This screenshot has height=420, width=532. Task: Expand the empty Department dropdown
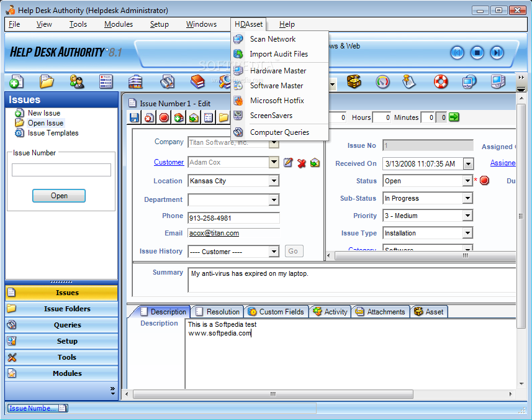pos(274,199)
